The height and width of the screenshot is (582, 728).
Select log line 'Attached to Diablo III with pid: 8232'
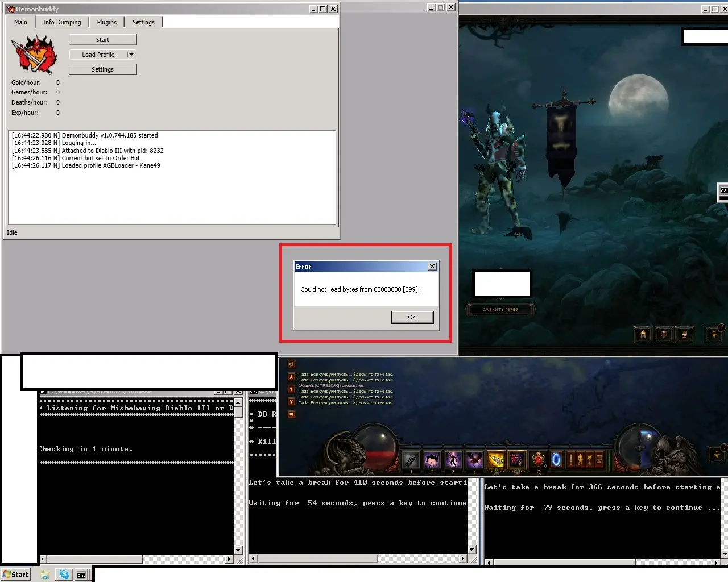tap(88, 151)
